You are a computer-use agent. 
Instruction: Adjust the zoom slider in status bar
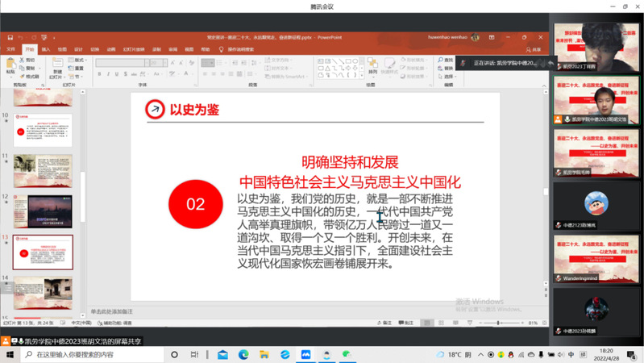tap(497, 323)
